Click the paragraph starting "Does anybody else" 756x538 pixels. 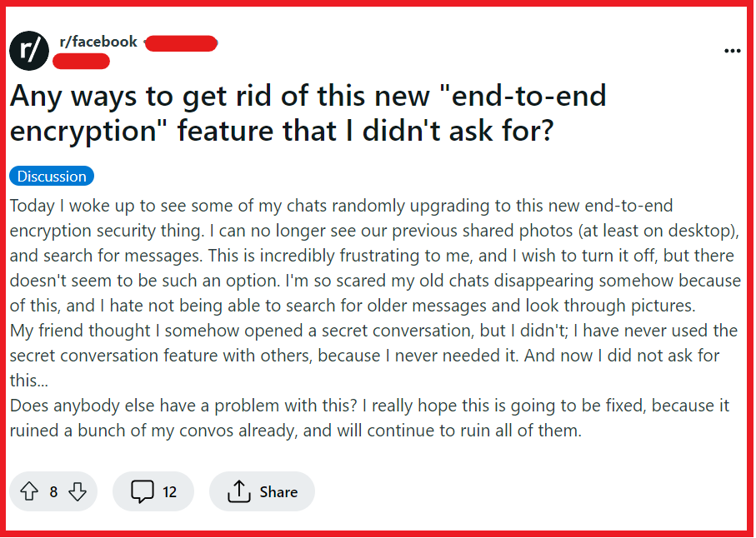click(369, 417)
